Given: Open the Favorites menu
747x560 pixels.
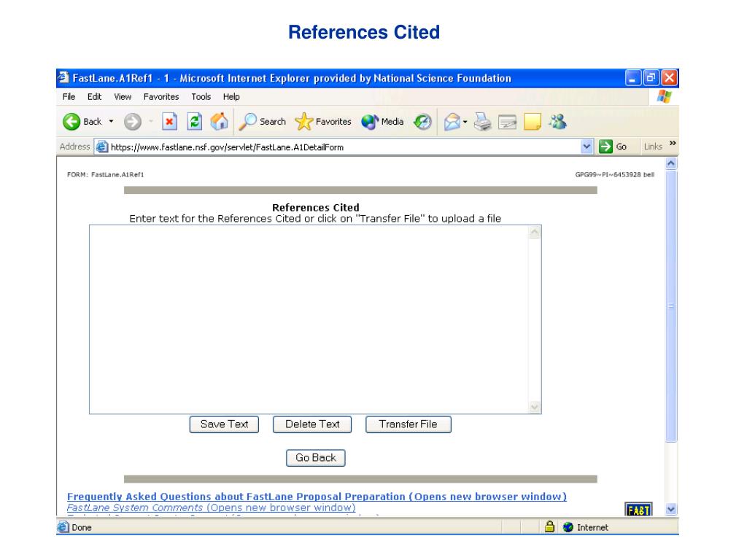Looking at the screenshot, I should (161, 97).
